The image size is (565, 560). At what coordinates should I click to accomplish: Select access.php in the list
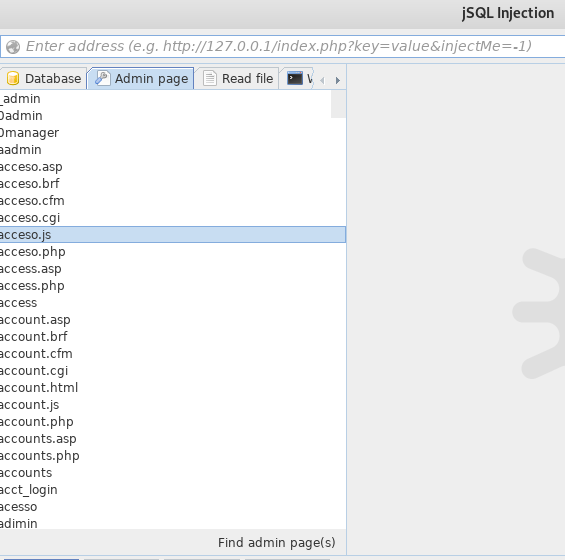(x=173, y=286)
